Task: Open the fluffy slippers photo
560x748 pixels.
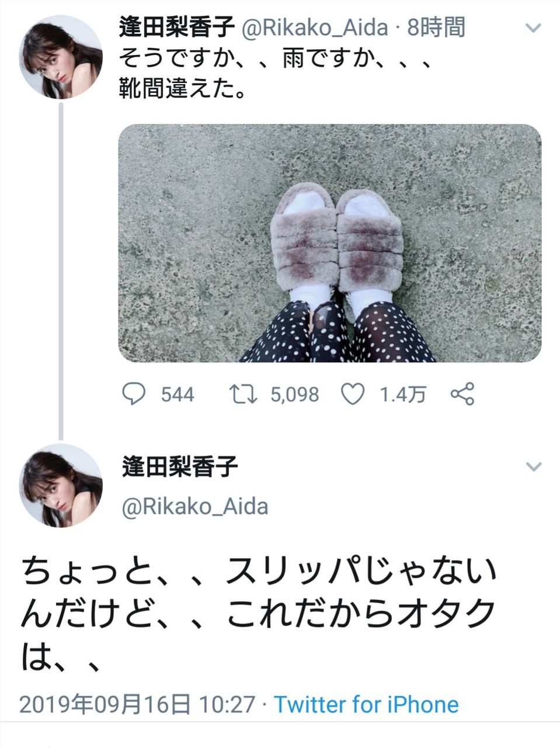Action: point(330,243)
